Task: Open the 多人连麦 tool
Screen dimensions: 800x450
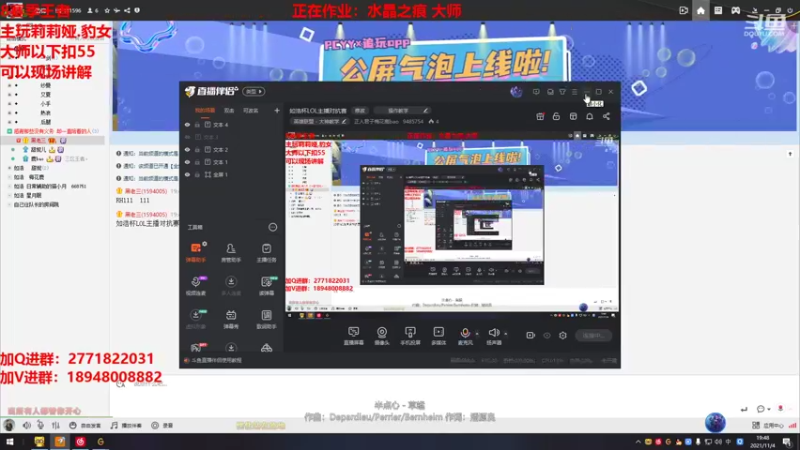Action: (231, 286)
